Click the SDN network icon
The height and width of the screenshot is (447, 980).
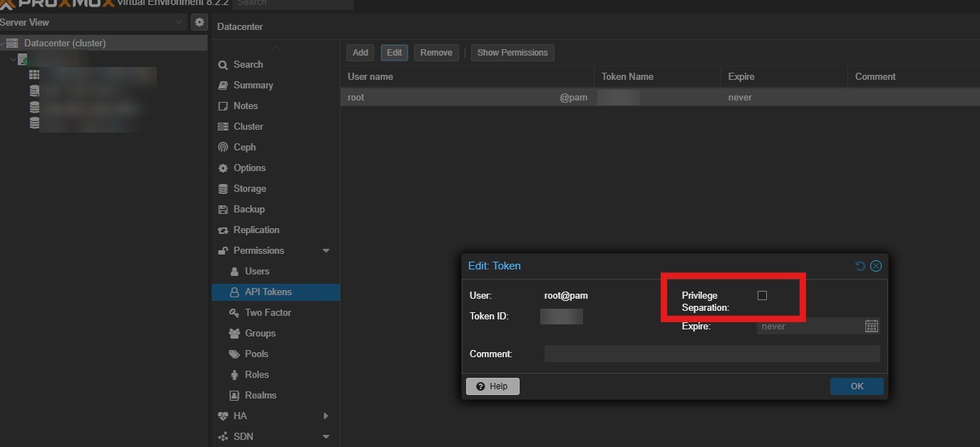click(223, 436)
